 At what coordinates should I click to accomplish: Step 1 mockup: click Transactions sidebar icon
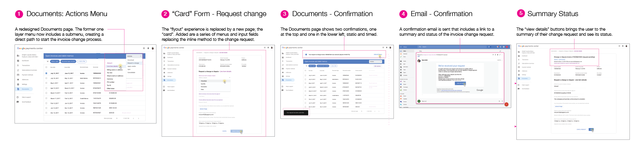18,65
